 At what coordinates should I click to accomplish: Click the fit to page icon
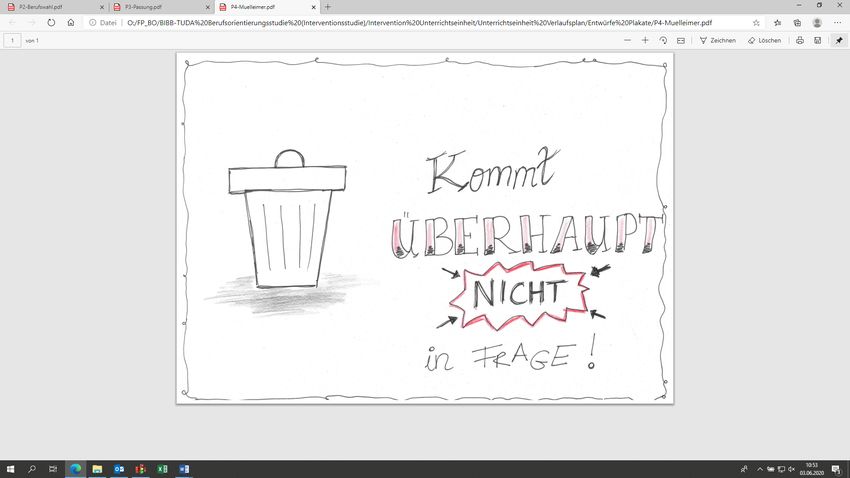click(681, 40)
